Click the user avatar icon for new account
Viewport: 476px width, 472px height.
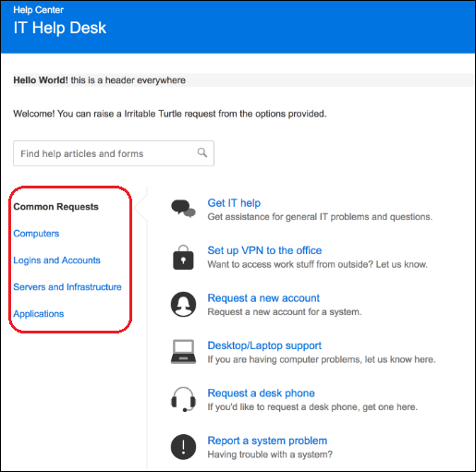pyautogui.click(x=183, y=305)
